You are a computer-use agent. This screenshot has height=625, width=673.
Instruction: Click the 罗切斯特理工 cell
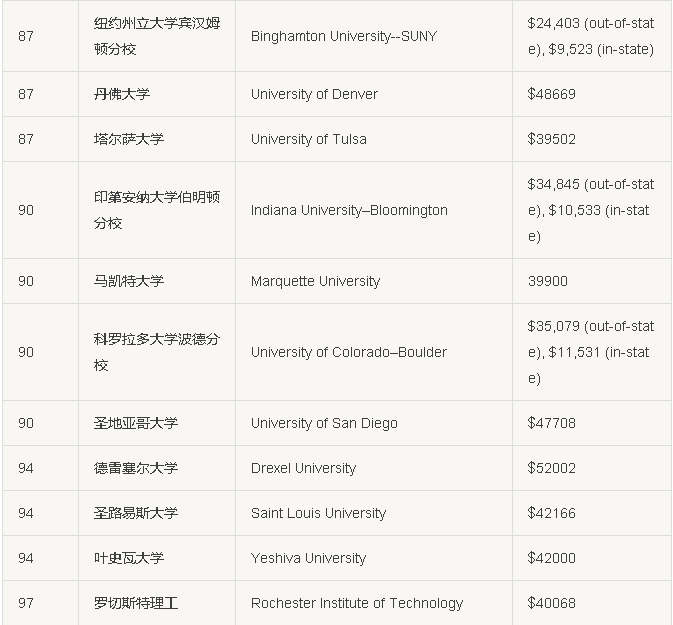[x=135, y=603]
